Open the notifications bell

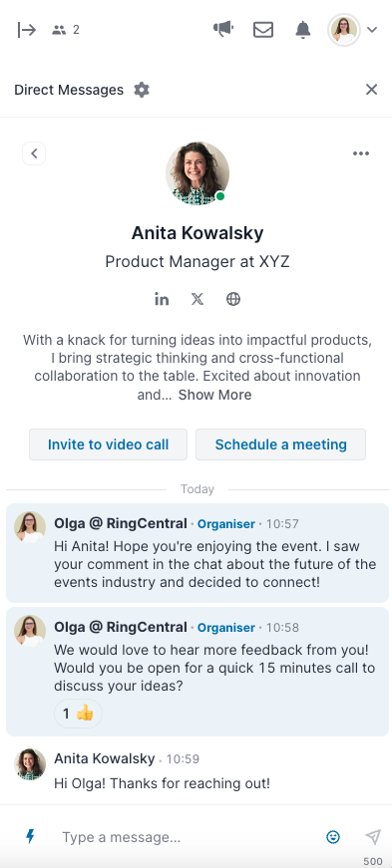tap(303, 30)
